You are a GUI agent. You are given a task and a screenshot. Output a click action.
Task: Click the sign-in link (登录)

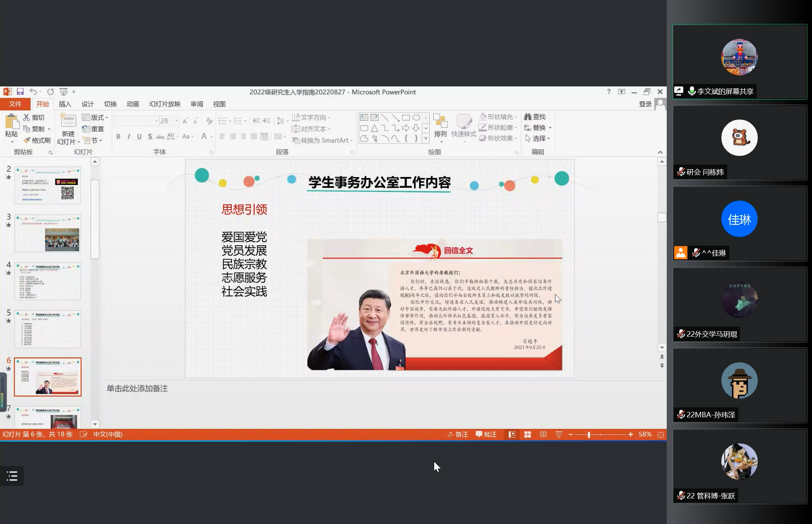(645, 104)
